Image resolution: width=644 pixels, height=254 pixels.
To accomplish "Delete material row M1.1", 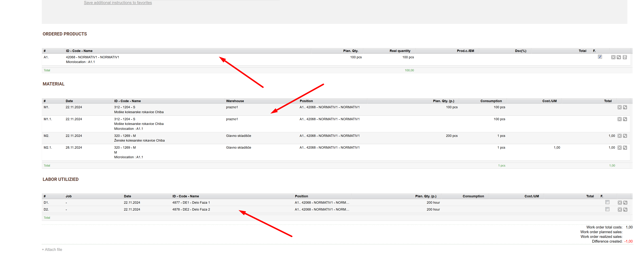I will [619, 119].
